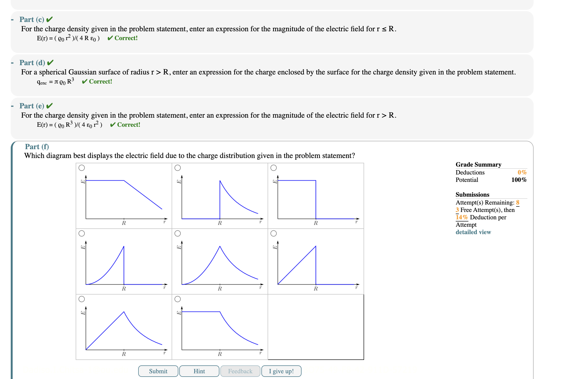The image size is (588, 379).
Task: Choose the rectangular step-function field diagram
Action: 273,167
